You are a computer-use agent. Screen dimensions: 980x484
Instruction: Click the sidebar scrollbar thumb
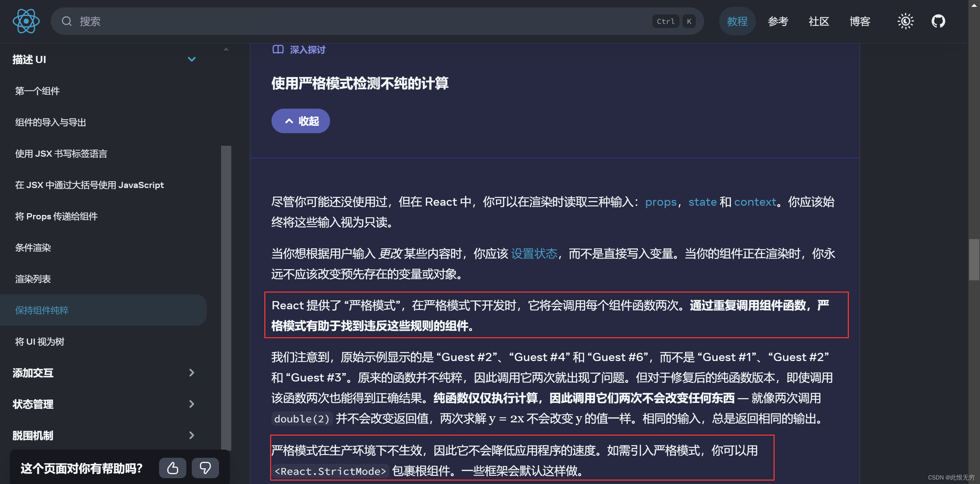click(226, 298)
